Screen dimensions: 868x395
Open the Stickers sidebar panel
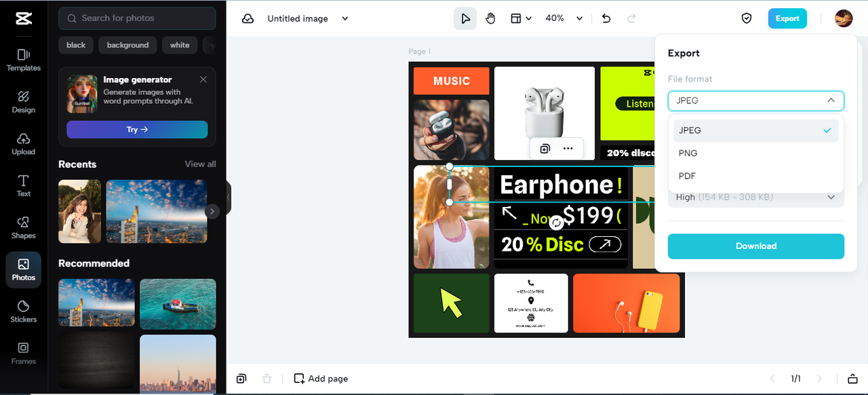click(x=24, y=312)
